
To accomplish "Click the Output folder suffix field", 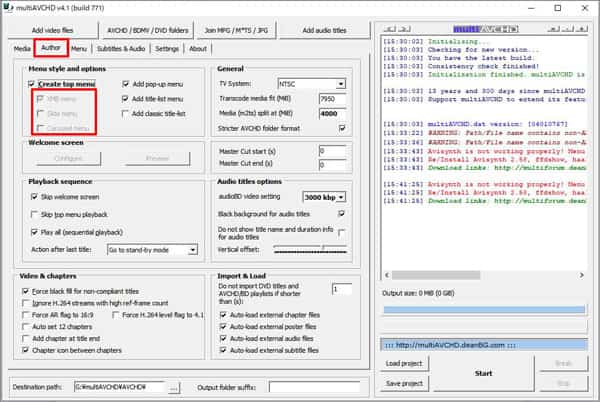I will [313, 386].
